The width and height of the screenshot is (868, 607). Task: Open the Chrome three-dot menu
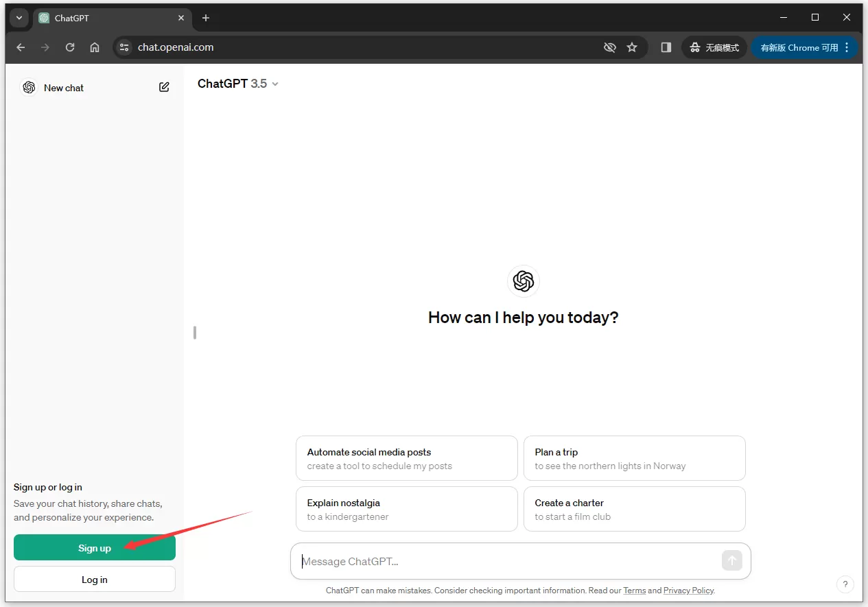[x=847, y=47]
